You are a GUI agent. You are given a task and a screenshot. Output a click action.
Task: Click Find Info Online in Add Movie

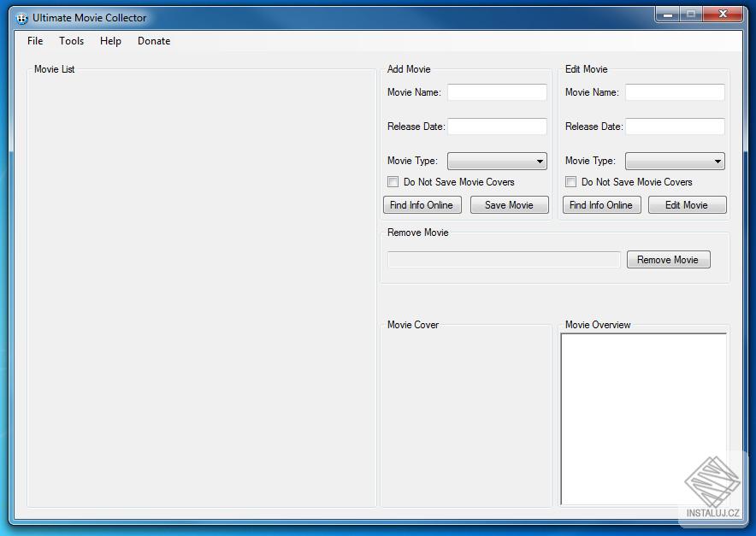point(422,205)
